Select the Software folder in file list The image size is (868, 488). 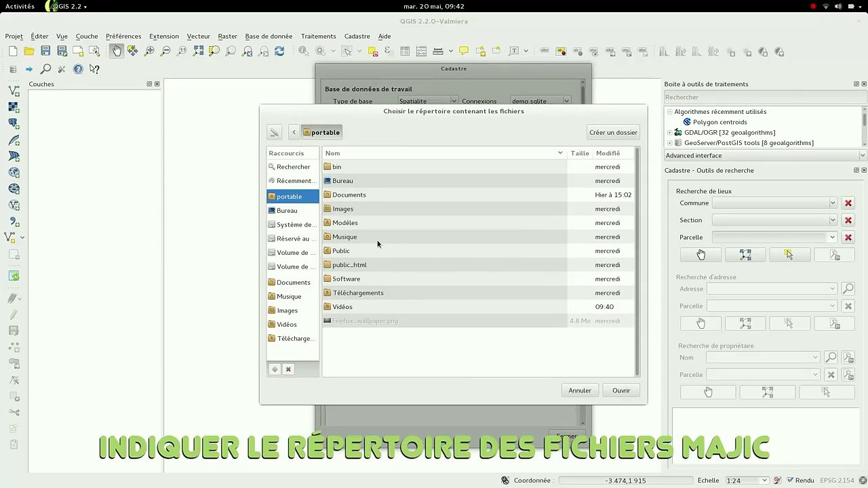(x=444, y=279)
